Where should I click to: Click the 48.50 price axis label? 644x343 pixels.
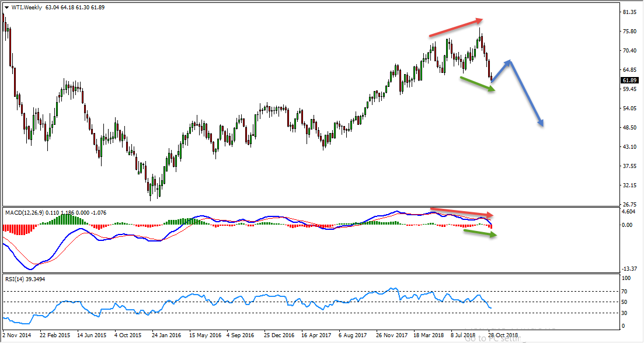click(x=629, y=128)
